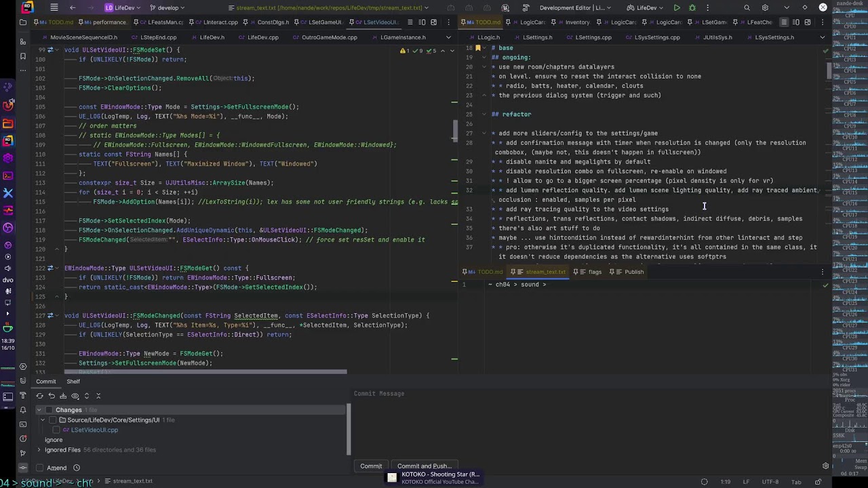
Task: Tick the Changes checkbox
Action: [x=50, y=410]
